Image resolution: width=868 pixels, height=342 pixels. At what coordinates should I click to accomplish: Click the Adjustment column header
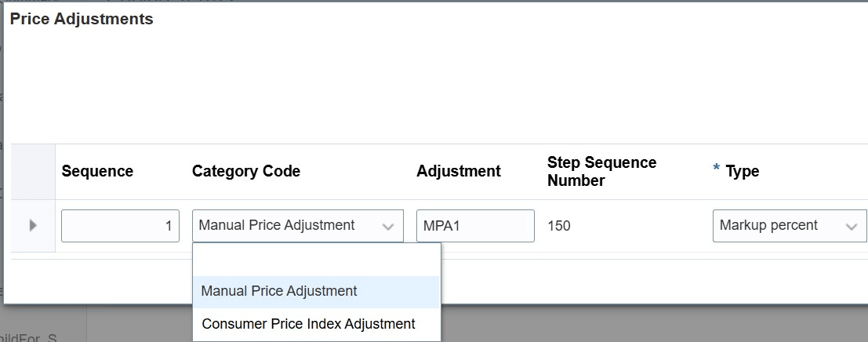point(459,171)
